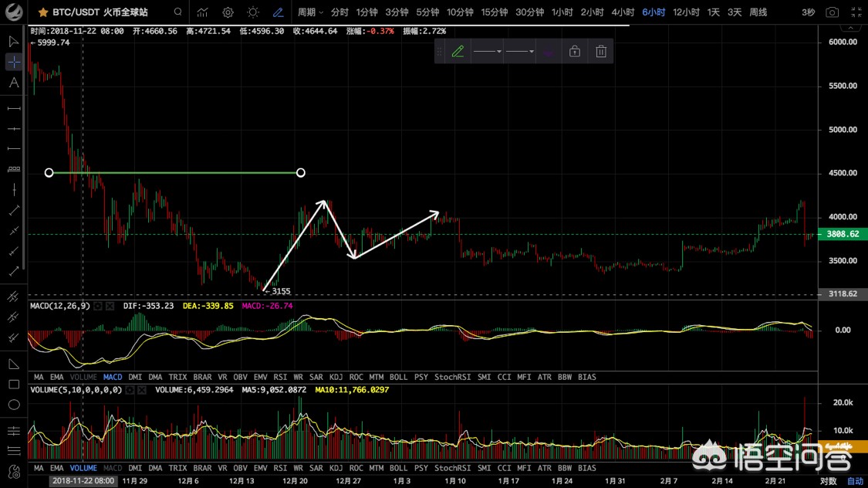Choose the rectangle drawing tool
This screenshot has height=488, width=868.
tap(14, 385)
